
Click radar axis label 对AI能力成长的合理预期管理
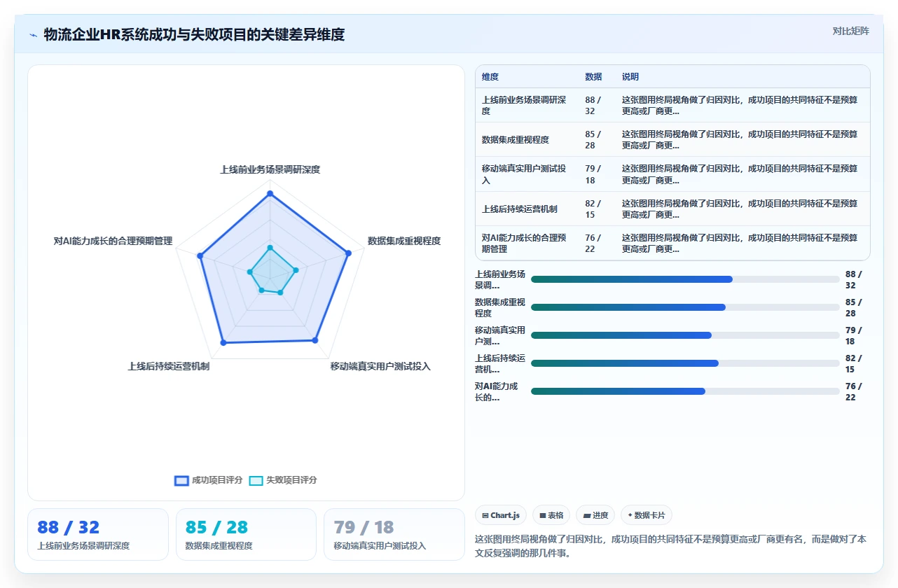[x=113, y=241]
